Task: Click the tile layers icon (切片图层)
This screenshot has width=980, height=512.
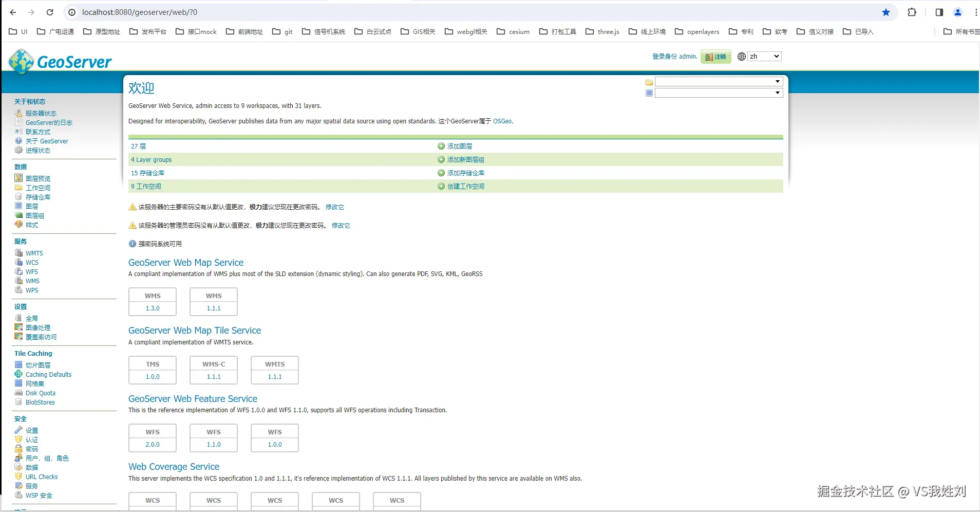Action: pos(18,365)
